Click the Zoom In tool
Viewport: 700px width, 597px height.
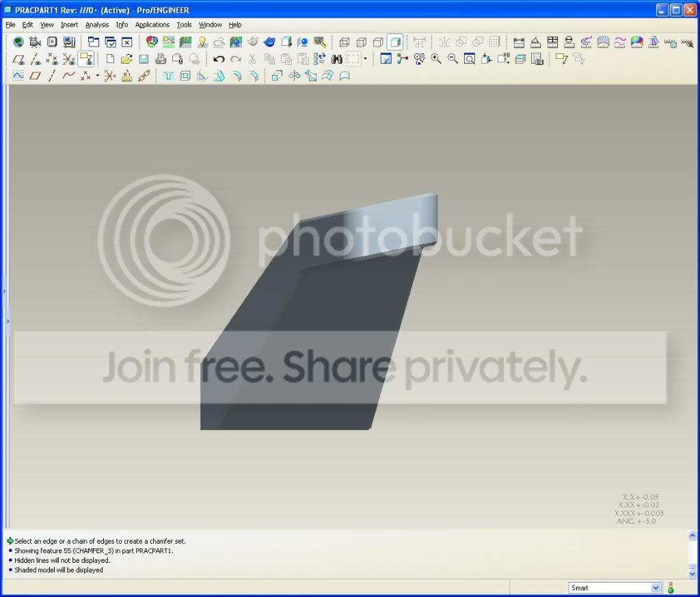tap(436, 59)
